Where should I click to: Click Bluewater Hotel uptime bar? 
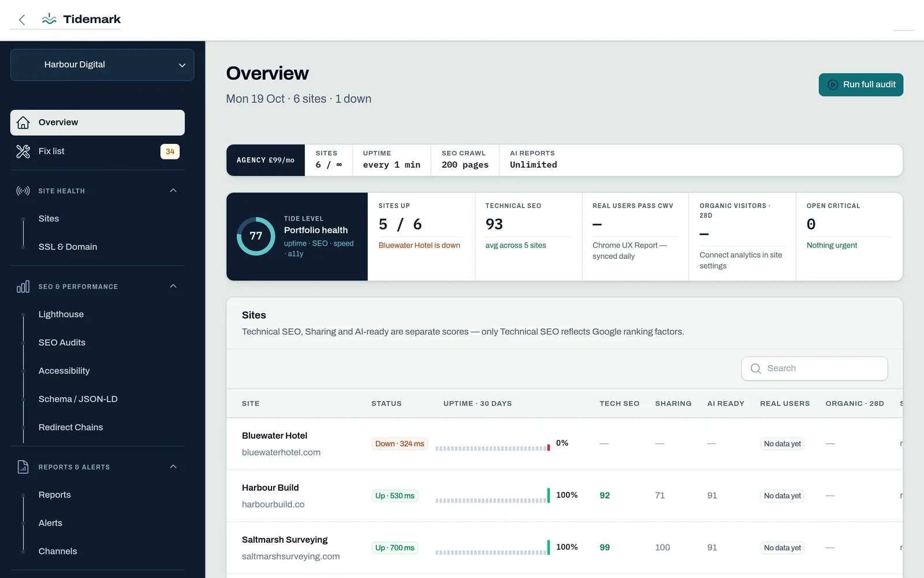click(493, 448)
